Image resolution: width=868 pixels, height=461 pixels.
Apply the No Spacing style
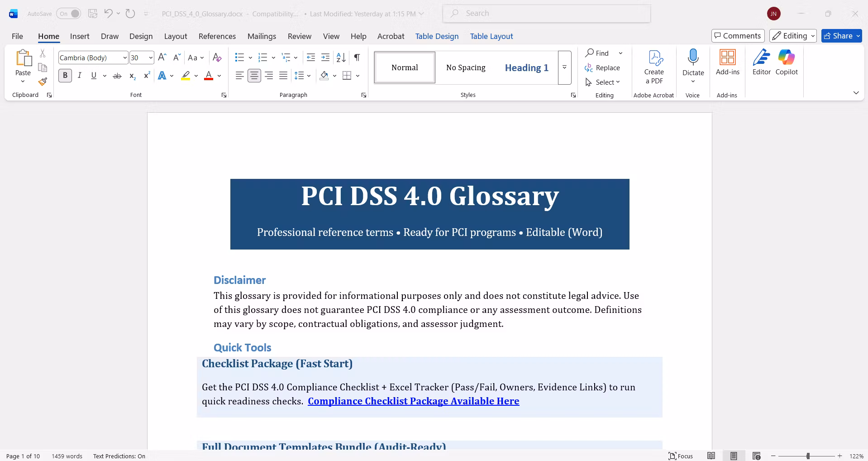(x=466, y=67)
